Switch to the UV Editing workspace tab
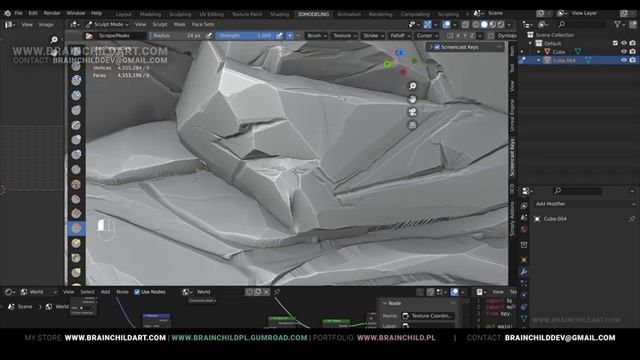Screen dimensions: 640x360 pyautogui.click(x=211, y=14)
